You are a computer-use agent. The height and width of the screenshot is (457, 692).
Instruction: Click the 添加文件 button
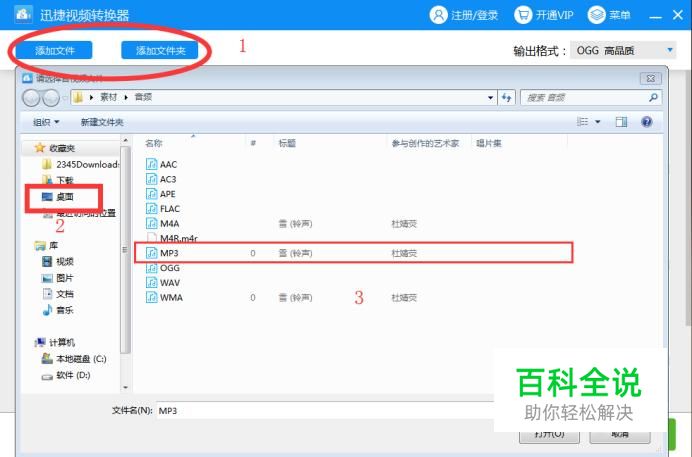[54, 50]
